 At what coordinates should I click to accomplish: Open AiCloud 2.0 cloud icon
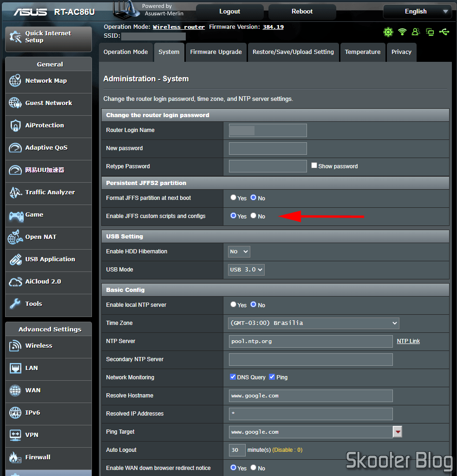pyautogui.click(x=15, y=282)
